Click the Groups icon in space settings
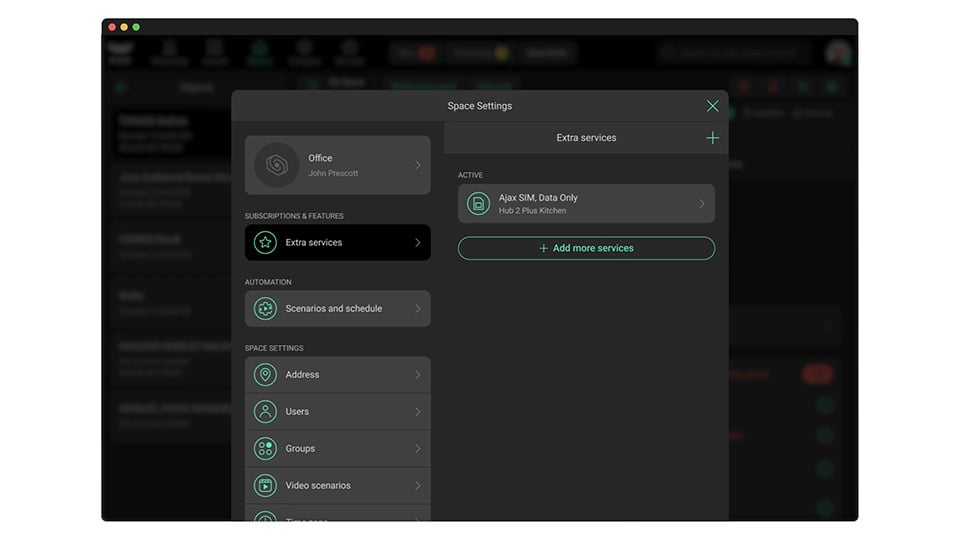 [265, 449]
